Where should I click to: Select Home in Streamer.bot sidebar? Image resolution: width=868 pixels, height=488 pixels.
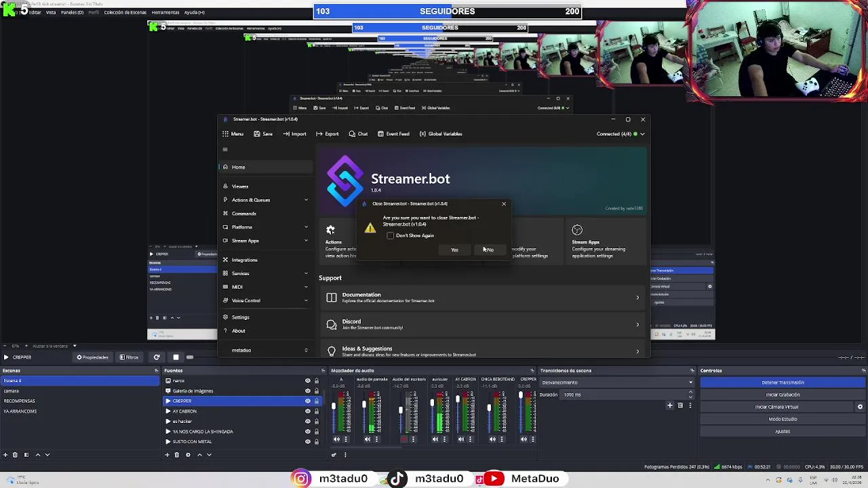tap(266, 167)
